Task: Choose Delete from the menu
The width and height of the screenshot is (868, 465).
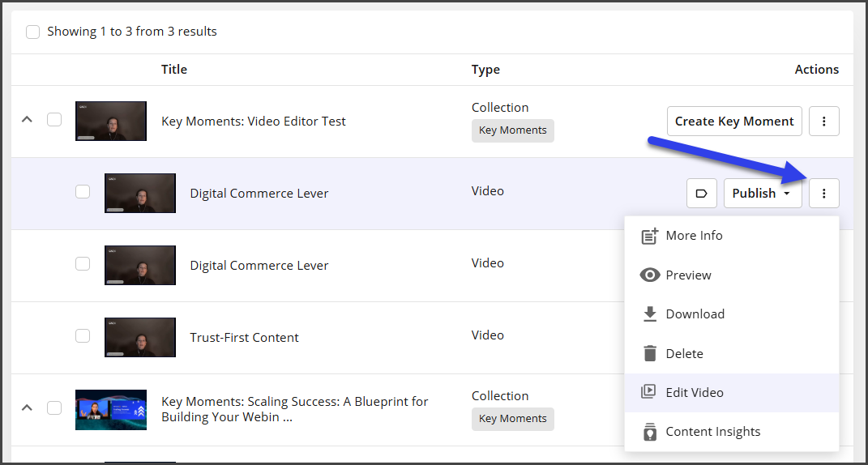Action: click(731, 353)
